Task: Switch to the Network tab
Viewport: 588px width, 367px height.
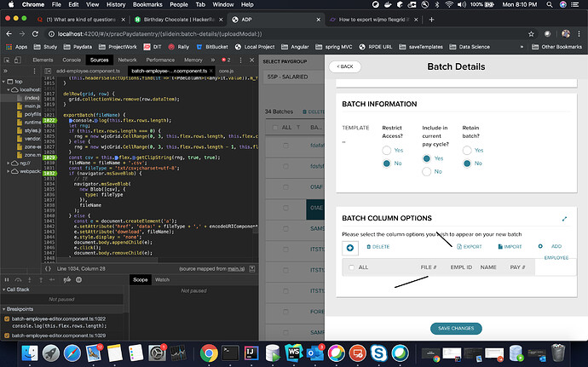Action: 128,60
